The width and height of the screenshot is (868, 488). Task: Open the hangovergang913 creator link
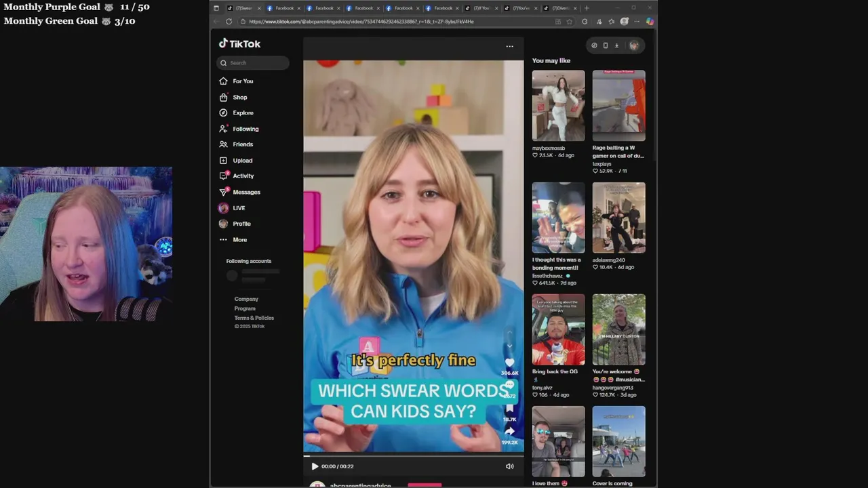coord(613,388)
